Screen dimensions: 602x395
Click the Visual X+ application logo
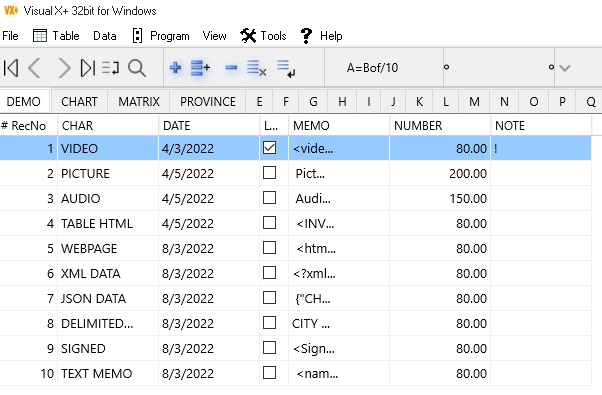point(11,10)
